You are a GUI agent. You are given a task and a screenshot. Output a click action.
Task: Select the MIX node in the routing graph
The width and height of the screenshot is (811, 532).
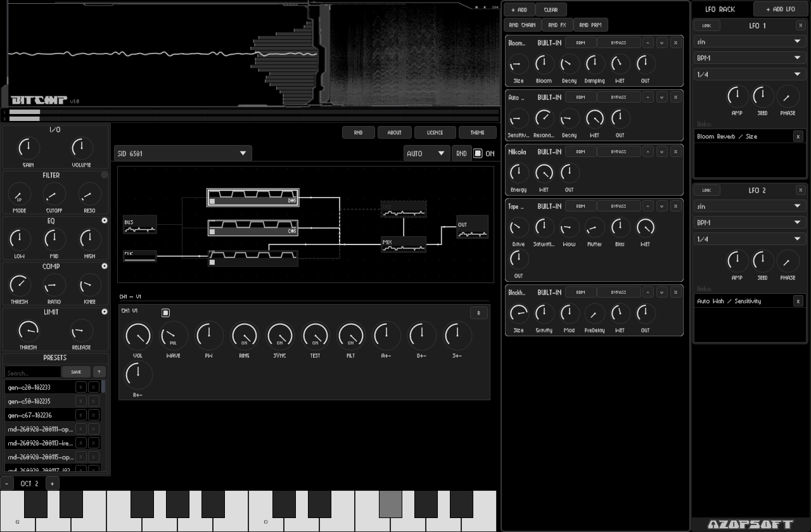[404, 244]
